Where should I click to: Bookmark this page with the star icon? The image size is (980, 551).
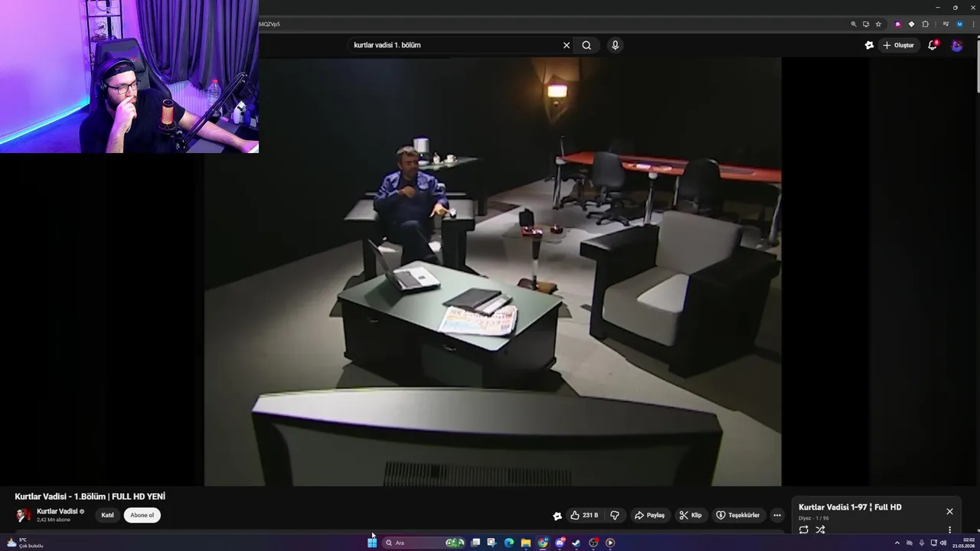click(x=878, y=24)
